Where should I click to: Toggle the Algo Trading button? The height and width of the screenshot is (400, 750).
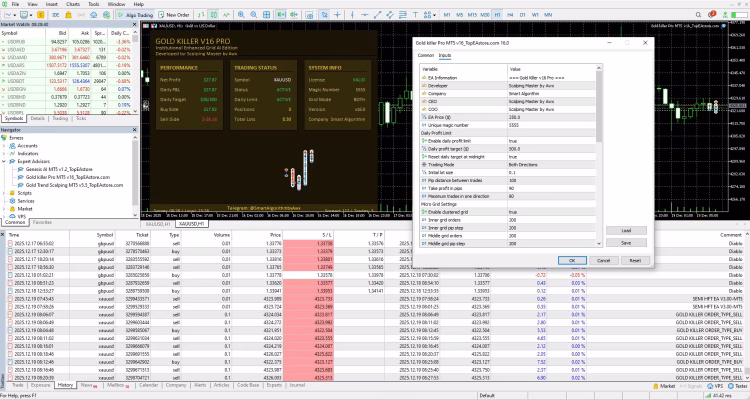[135, 15]
